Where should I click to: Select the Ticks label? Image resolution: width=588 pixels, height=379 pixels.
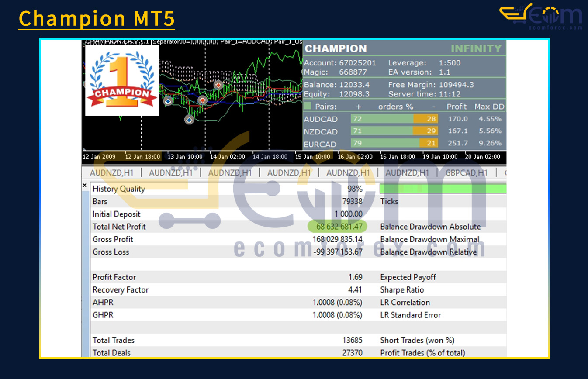389,201
